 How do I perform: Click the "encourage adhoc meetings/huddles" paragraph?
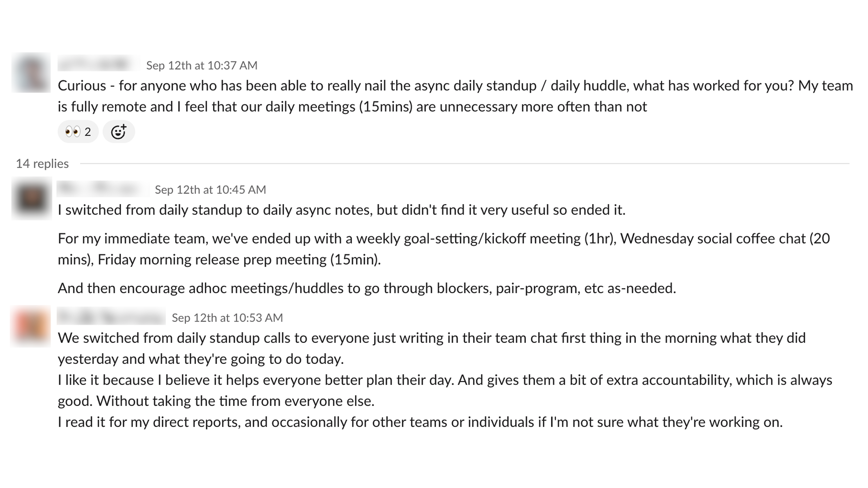tap(367, 288)
